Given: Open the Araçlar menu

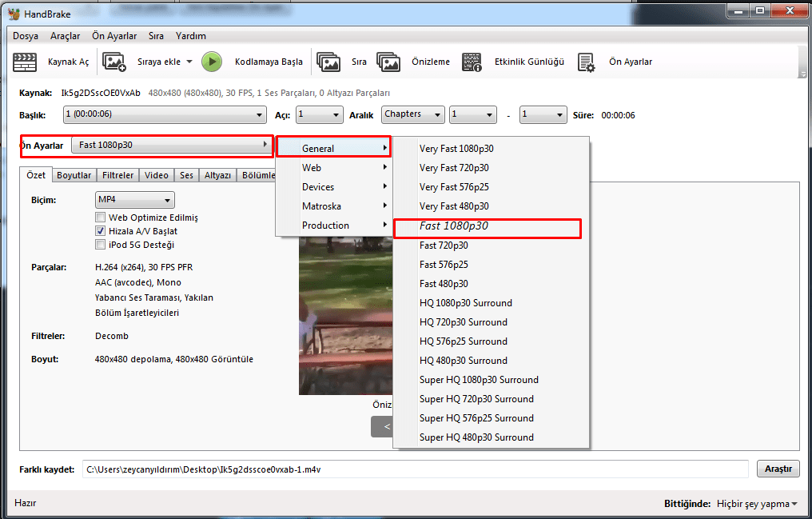Looking at the screenshot, I should click(x=66, y=36).
